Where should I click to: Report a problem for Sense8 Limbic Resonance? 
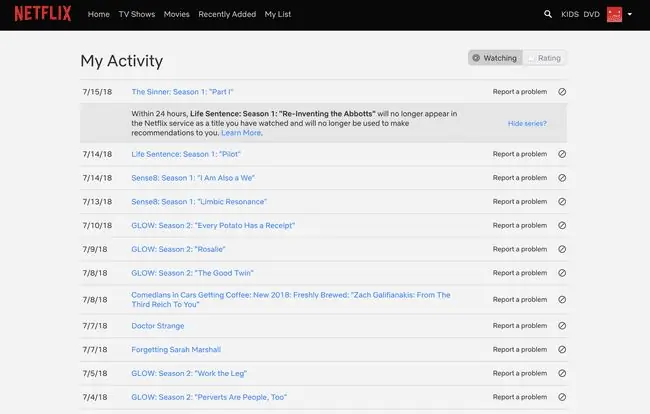pyautogui.click(x=520, y=201)
